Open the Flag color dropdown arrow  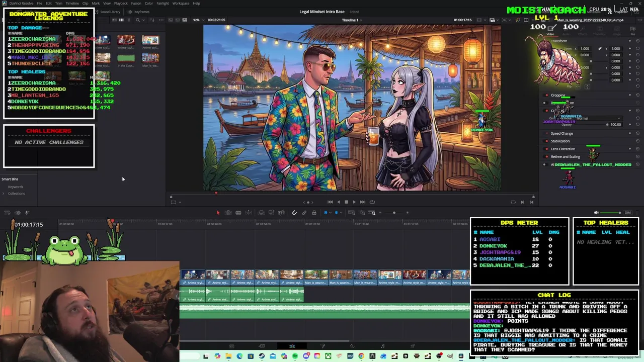(330, 213)
